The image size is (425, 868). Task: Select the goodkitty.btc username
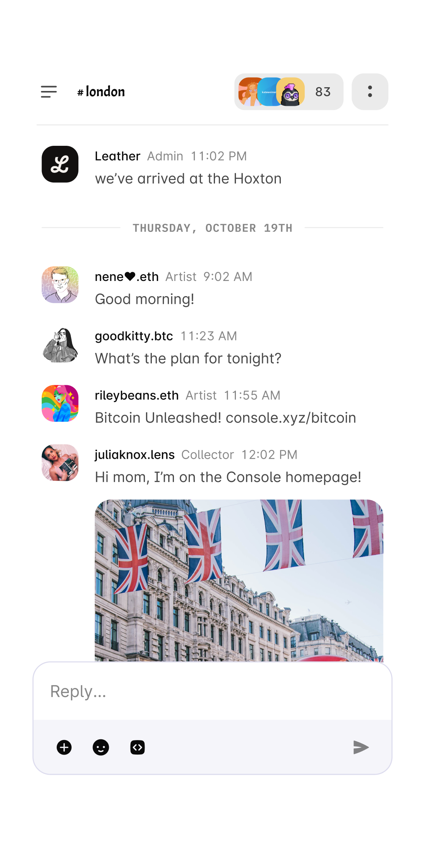pos(134,336)
